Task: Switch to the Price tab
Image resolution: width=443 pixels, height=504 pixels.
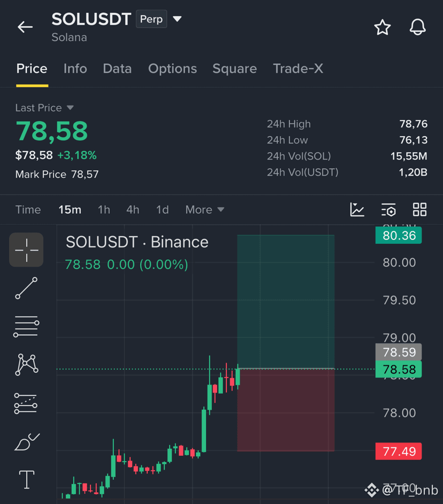Action: (x=32, y=69)
